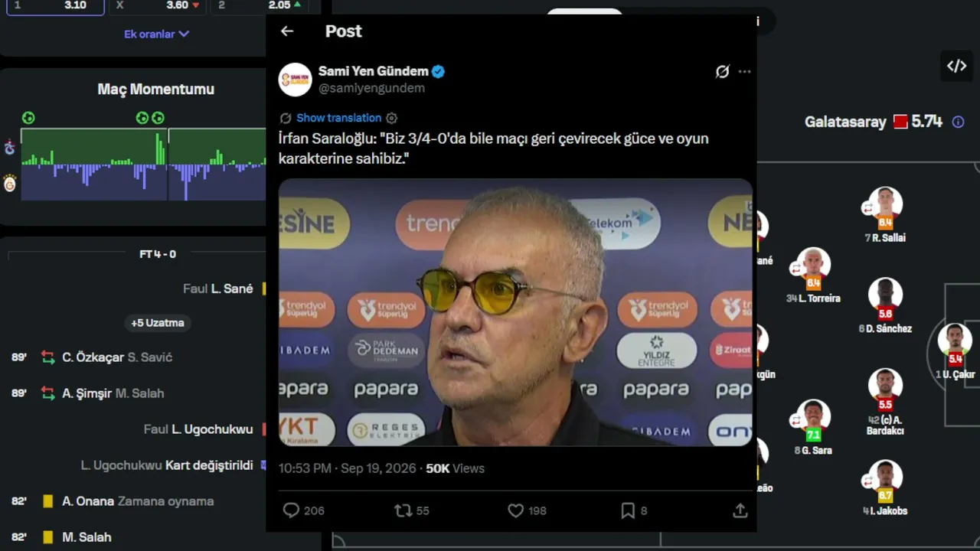Like the post with the heart icon

click(x=516, y=510)
